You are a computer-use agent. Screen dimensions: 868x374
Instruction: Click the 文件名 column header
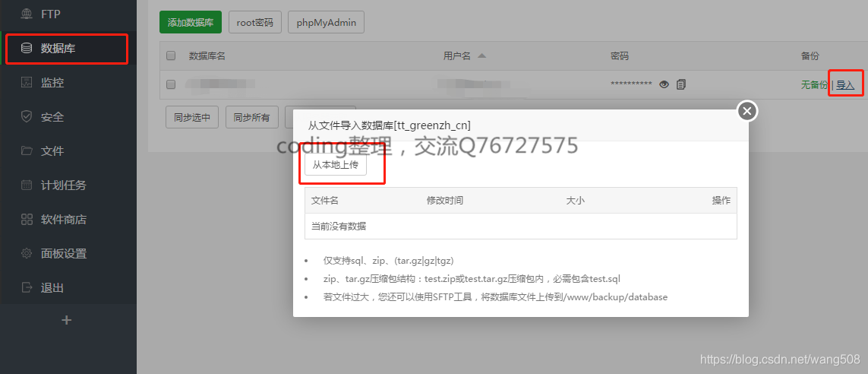tap(325, 201)
